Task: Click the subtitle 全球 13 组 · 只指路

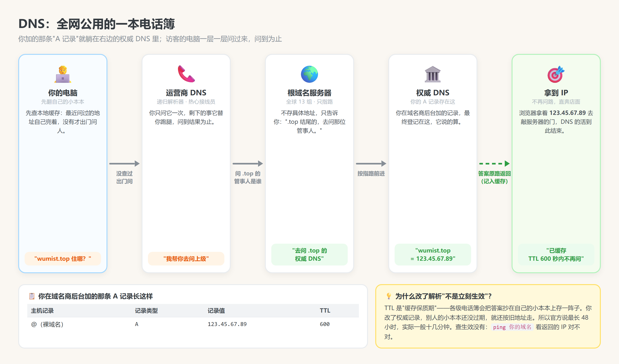Action: point(309,102)
